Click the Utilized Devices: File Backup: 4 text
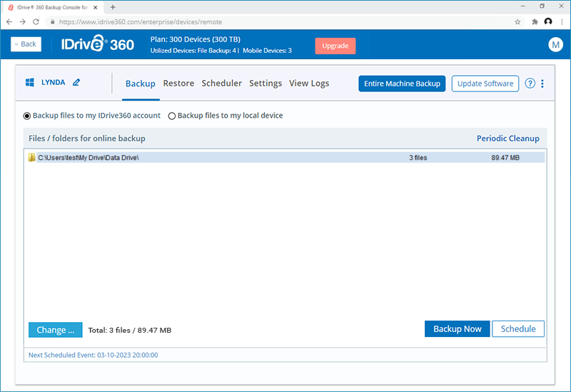Image resolution: width=571 pixels, height=392 pixels. pos(193,51)
